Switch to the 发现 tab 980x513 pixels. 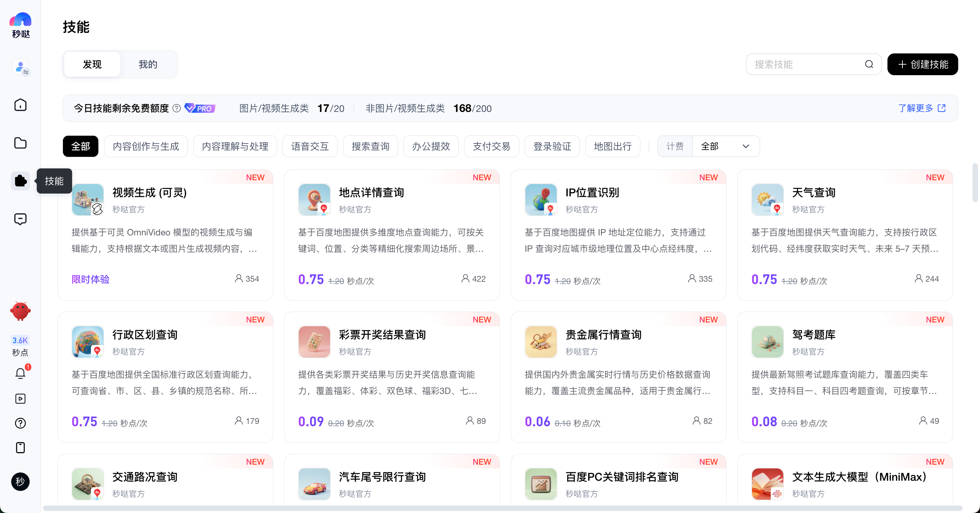pos(93,64)
